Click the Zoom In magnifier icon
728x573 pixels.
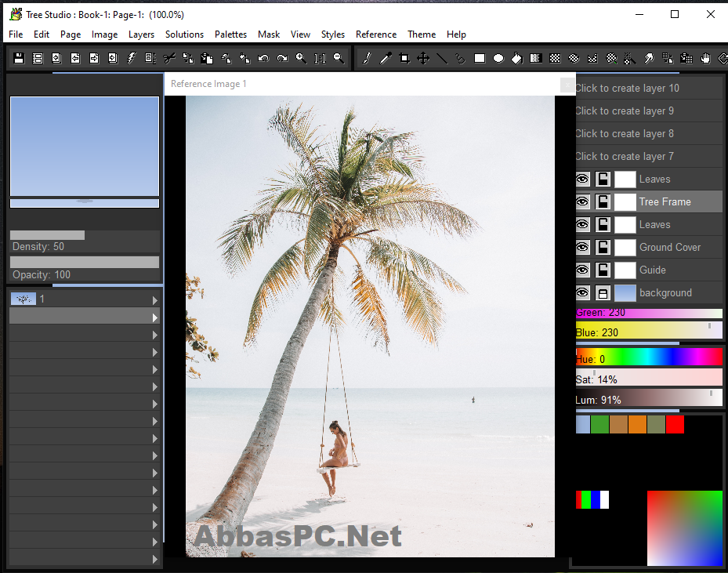[x=301, y=58]
